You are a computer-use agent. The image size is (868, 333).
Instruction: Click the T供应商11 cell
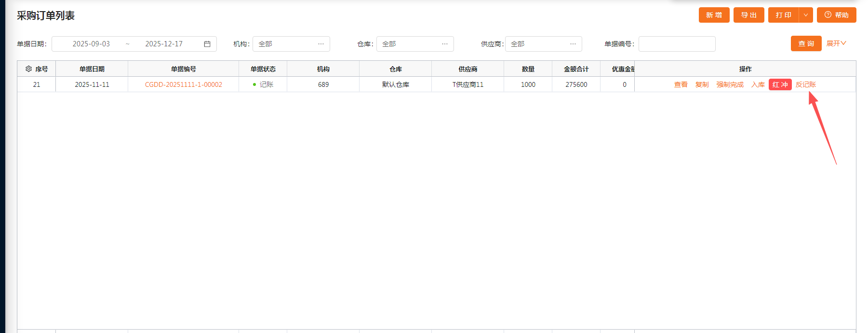click(x=468, y=84)
